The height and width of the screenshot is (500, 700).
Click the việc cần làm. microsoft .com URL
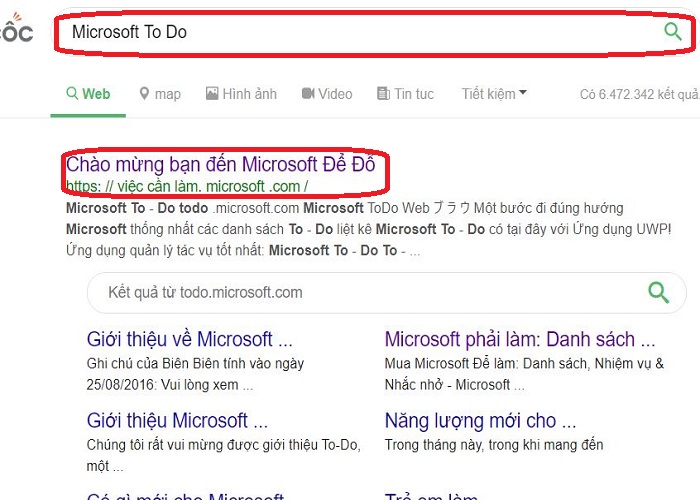tap(187, 186)
